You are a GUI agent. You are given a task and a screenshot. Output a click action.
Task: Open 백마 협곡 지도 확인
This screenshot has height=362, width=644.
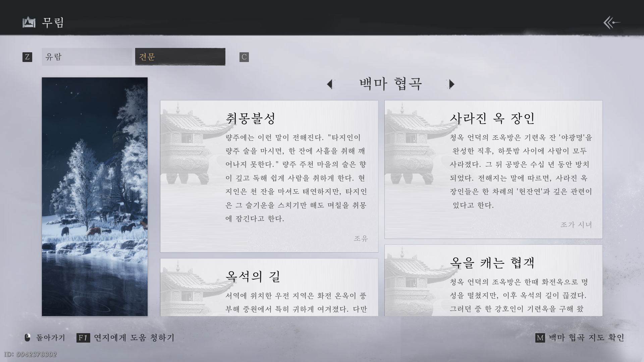pos(586,338)
